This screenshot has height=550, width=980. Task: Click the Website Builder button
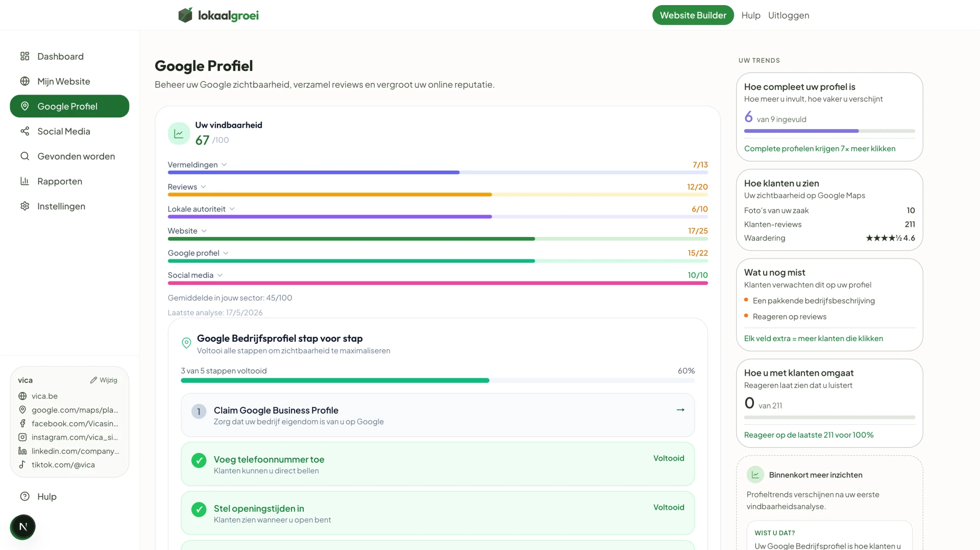tap(693, 15)
